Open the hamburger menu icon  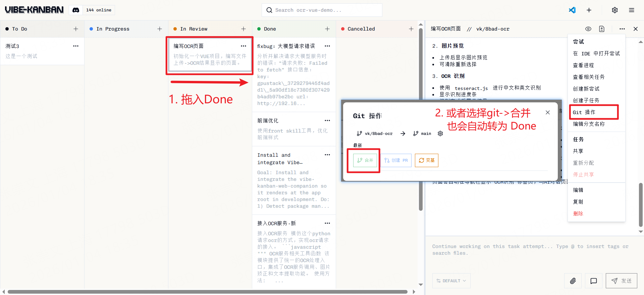(632, 10)
